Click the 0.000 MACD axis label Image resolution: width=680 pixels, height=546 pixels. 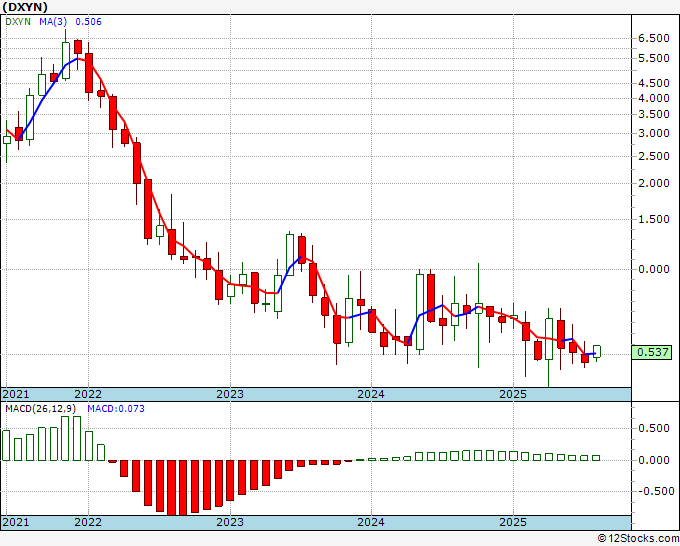tap(654, 460)
